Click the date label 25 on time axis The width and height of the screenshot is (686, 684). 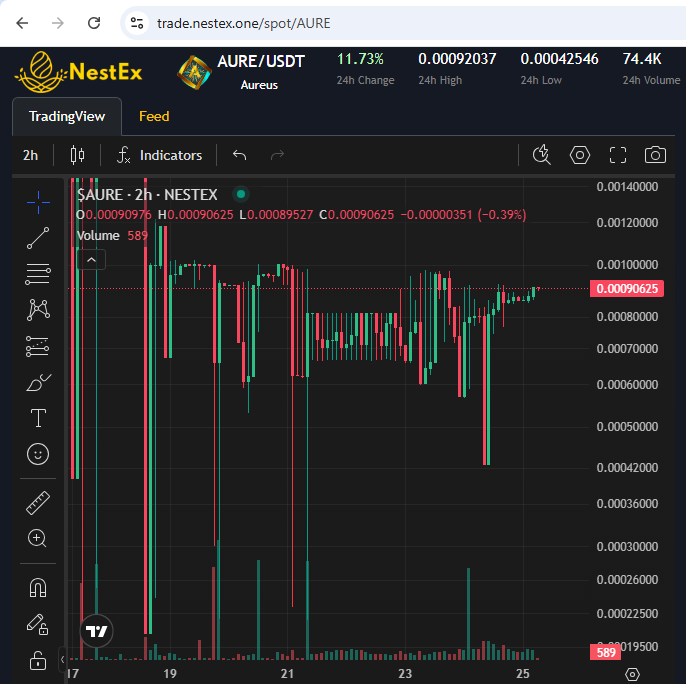(523, 673)
